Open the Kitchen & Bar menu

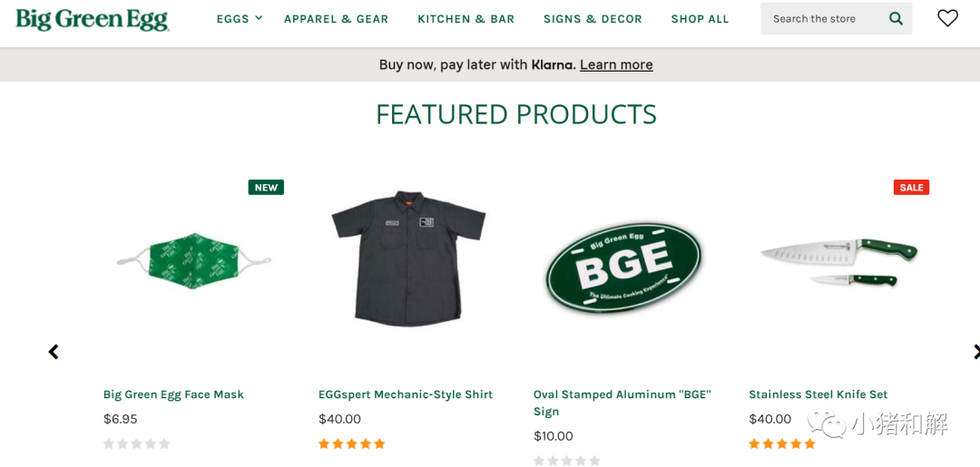[x=465, y=19]
